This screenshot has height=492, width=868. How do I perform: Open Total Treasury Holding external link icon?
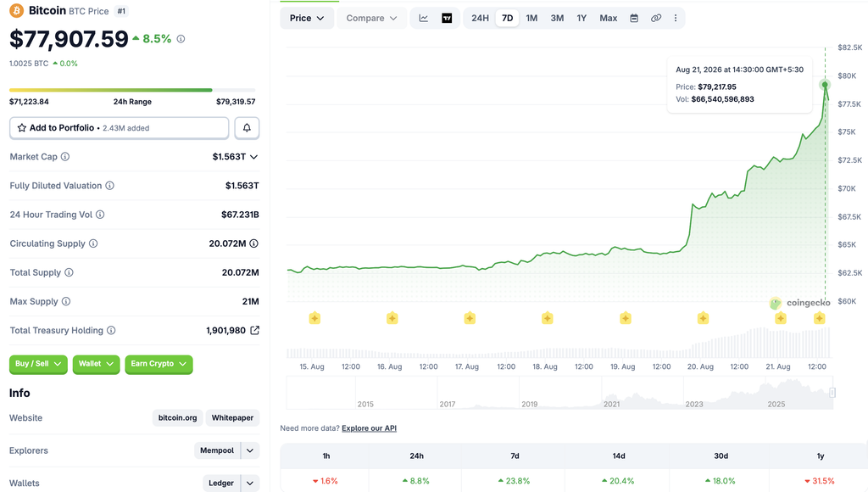pos(254,330)
